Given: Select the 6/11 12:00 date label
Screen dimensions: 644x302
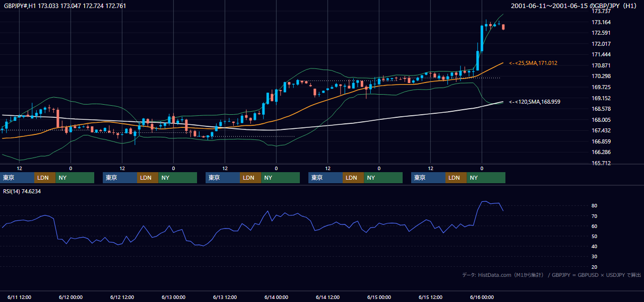Looking at the screenshot, I should pos(19,297).
